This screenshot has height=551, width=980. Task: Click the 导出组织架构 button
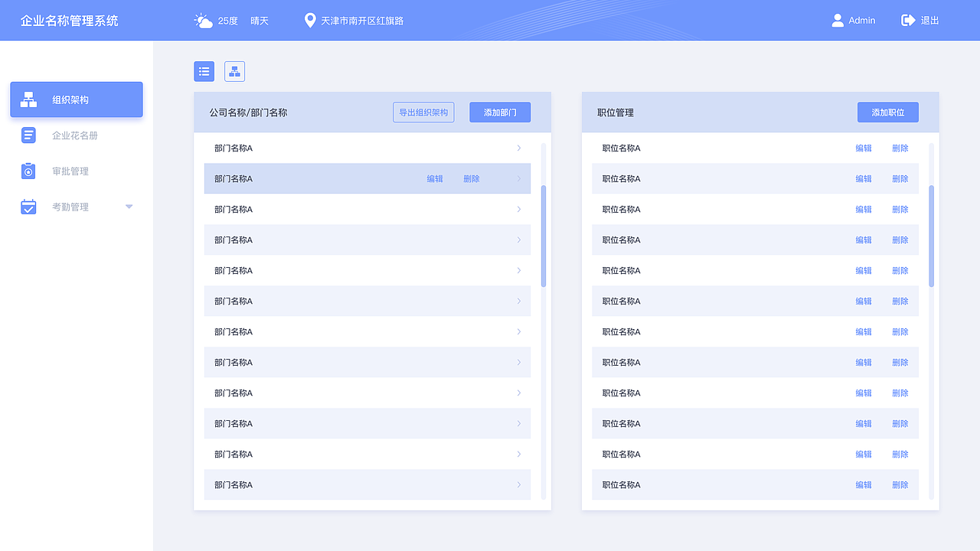[423, 112]
